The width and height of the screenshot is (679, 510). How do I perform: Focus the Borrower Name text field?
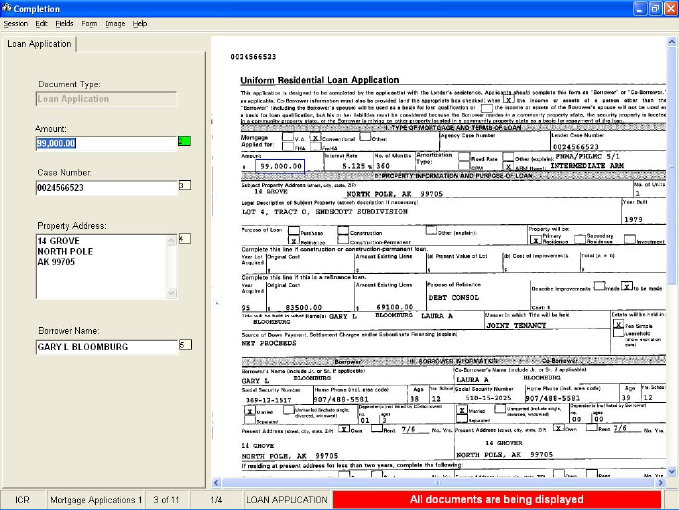(x=104, y=346)
